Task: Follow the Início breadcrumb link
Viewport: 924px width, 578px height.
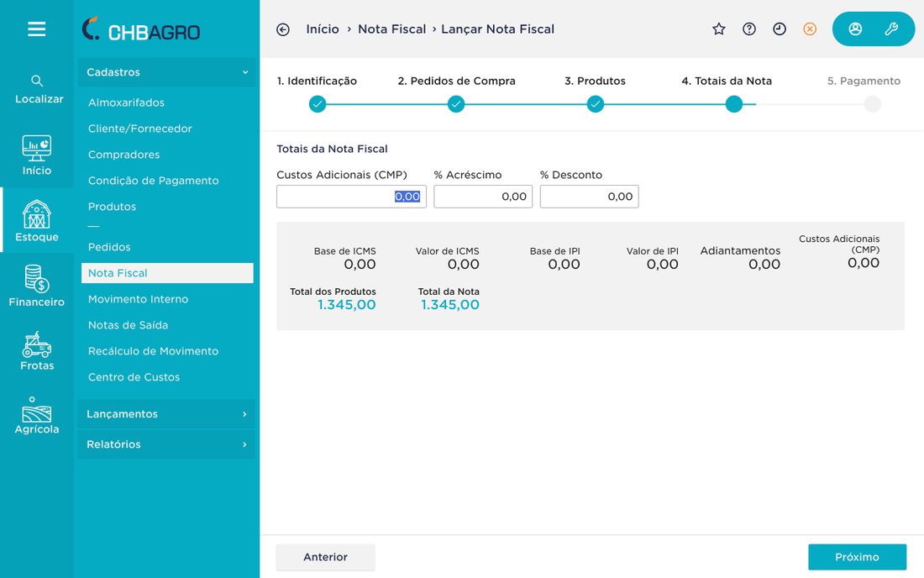Action: pyautogui.click(x=323, y=29)
